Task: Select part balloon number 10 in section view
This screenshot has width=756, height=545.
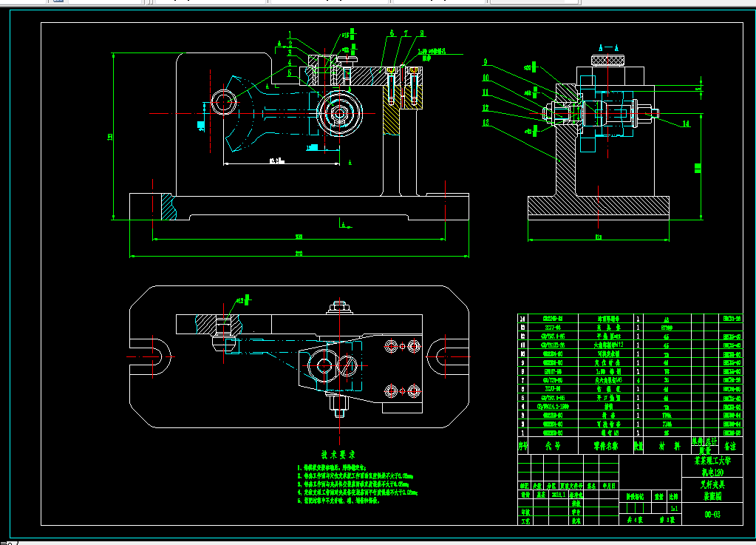Action: click(486, 78)
